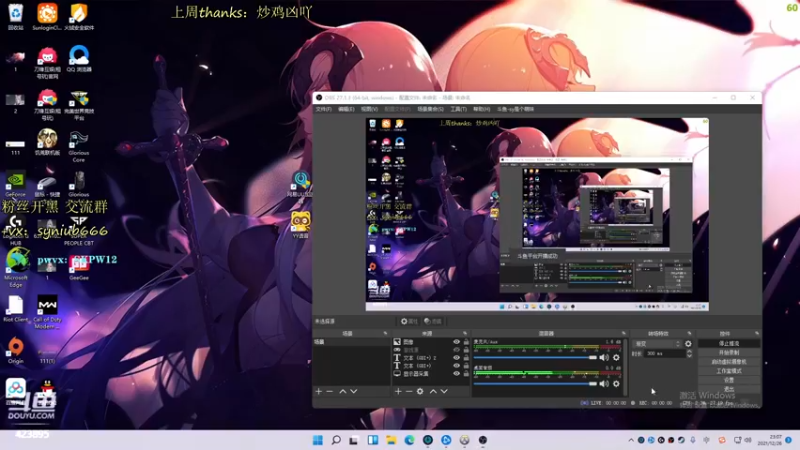Open Search on the Windows taskbar

336,440
